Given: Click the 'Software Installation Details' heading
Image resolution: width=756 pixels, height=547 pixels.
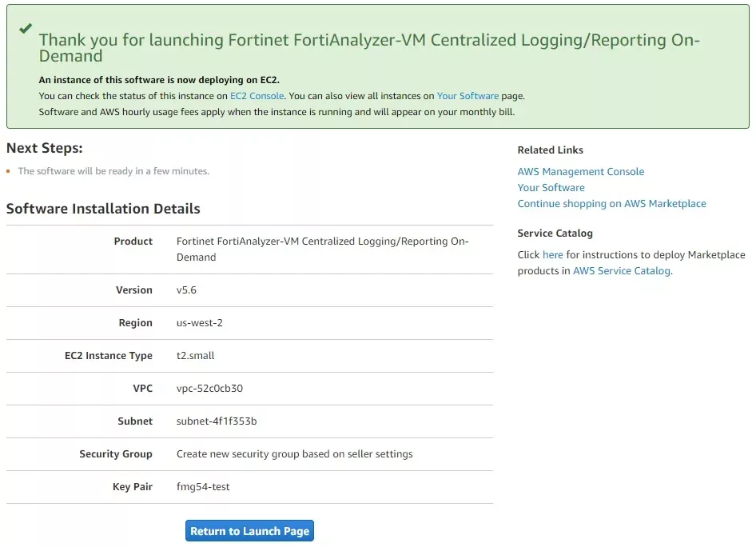Looking at the screenshot, I should [103, 209].
